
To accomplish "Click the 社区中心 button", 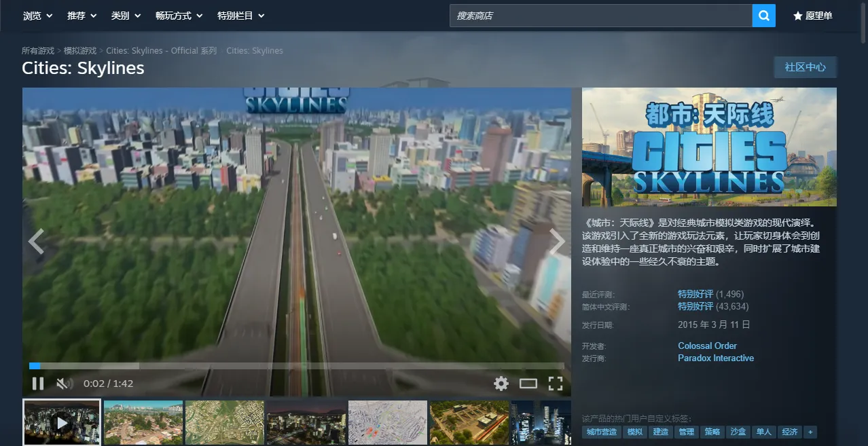I will pyautogui.click(x=805, y=67).
